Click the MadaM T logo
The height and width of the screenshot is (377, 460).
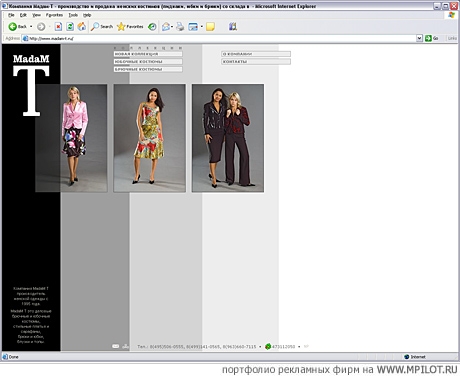[x=31, y=85]
